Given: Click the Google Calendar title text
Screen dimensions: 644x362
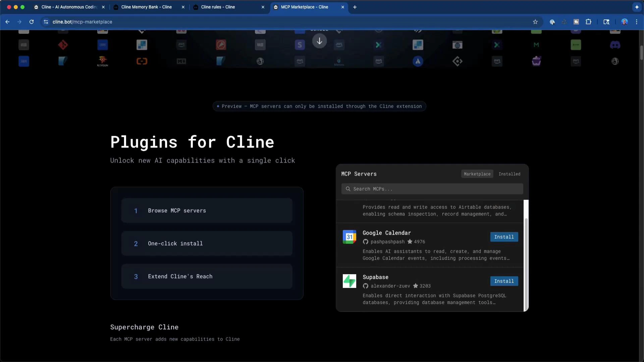Looking at the screenshot, I should point(386,233).
